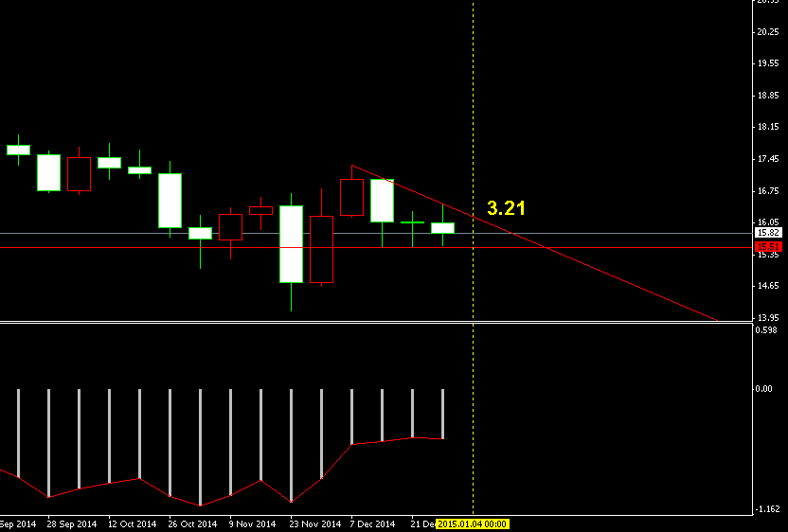Click the red 15.51 price tag
The image size is (788, 532).
(x=767, y=248)
